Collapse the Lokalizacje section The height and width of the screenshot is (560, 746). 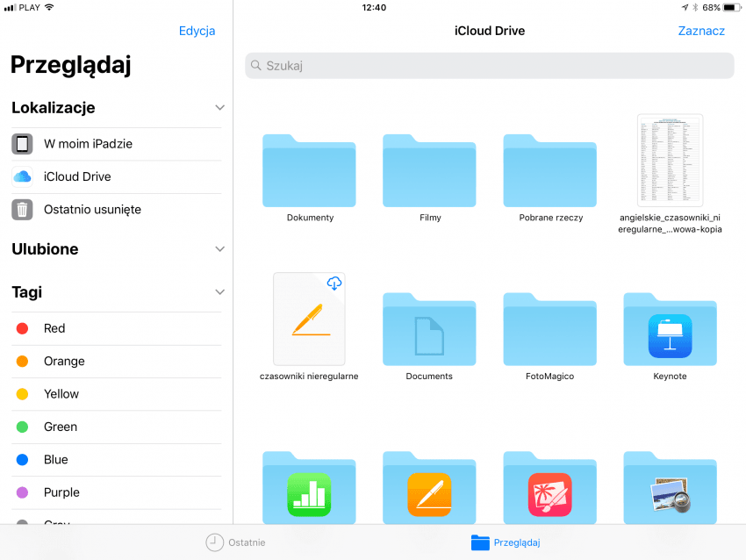219,108
